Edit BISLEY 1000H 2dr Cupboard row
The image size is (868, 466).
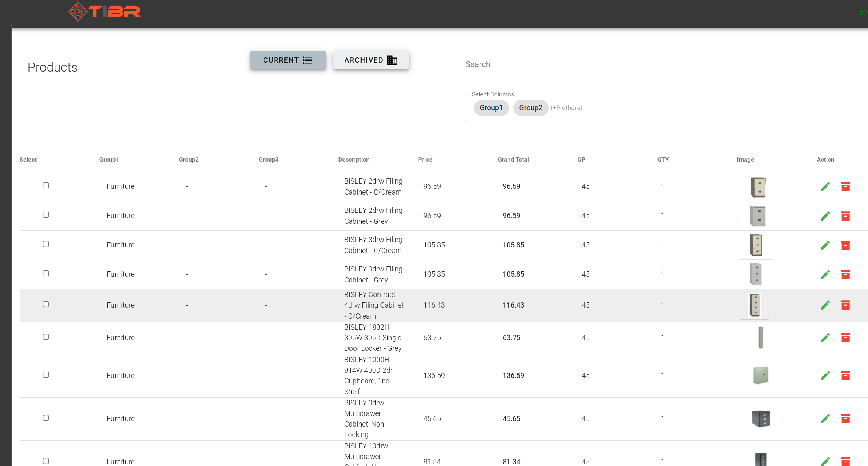(825, 376)
